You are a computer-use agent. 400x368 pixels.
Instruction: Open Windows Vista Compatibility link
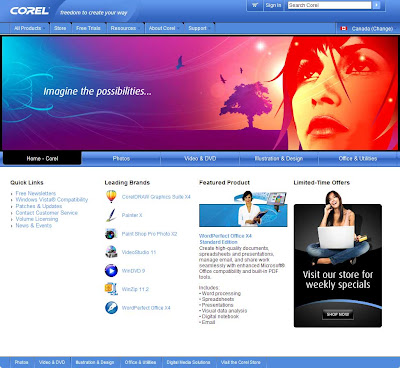pos(52,200)
